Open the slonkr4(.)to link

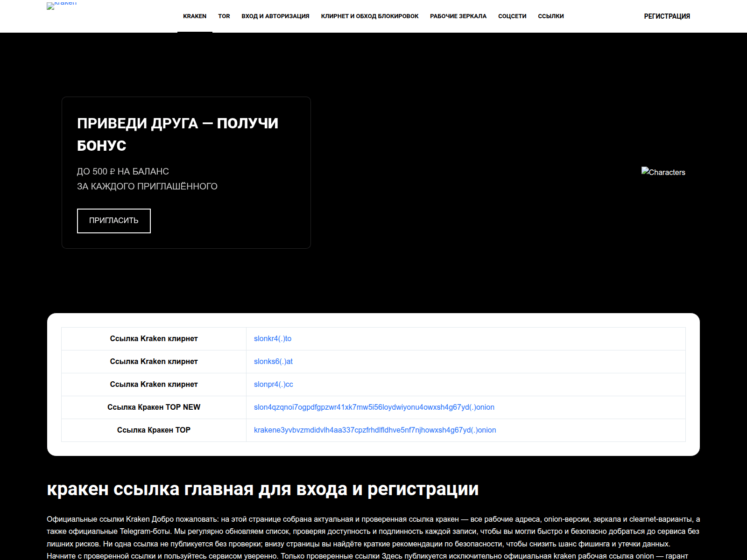273,339
